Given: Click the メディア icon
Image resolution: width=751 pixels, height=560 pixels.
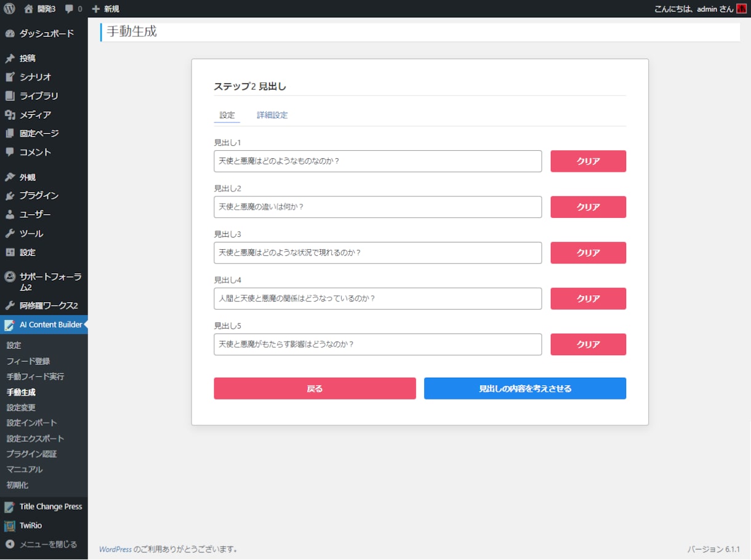Looking at the screenshot, I should click(10, 114).
